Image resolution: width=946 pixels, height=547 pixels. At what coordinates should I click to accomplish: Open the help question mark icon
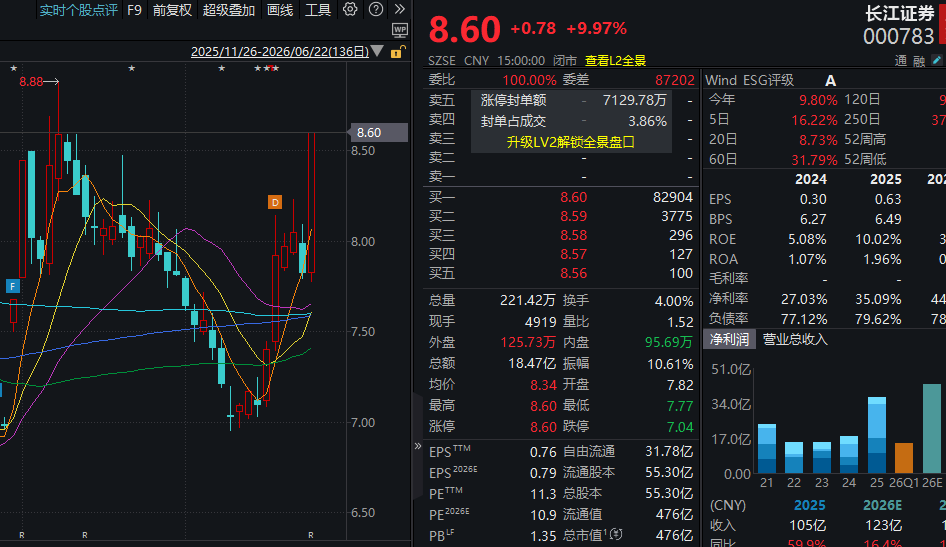(x=376, y=10)
